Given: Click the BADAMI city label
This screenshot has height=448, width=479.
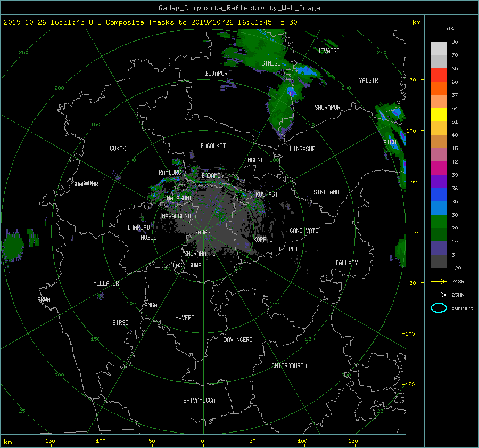Looking at the screenshot, I should click(x=211, y=176).
